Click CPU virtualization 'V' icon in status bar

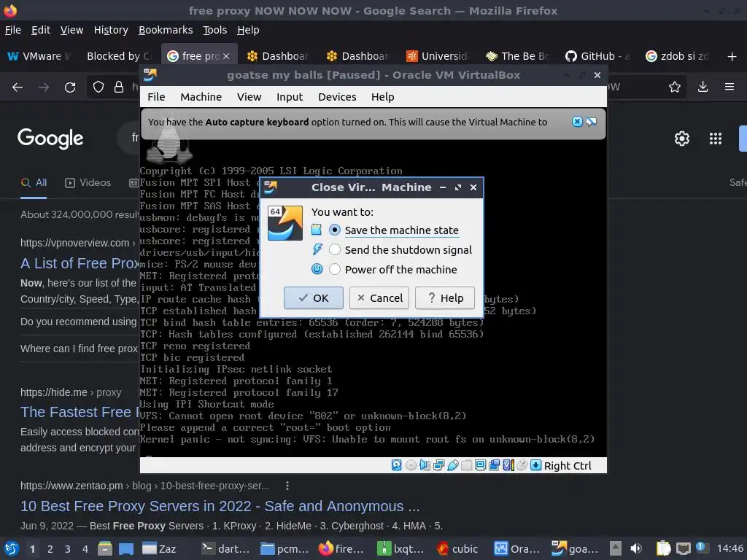pyautogui.click(x=508, y=465)
